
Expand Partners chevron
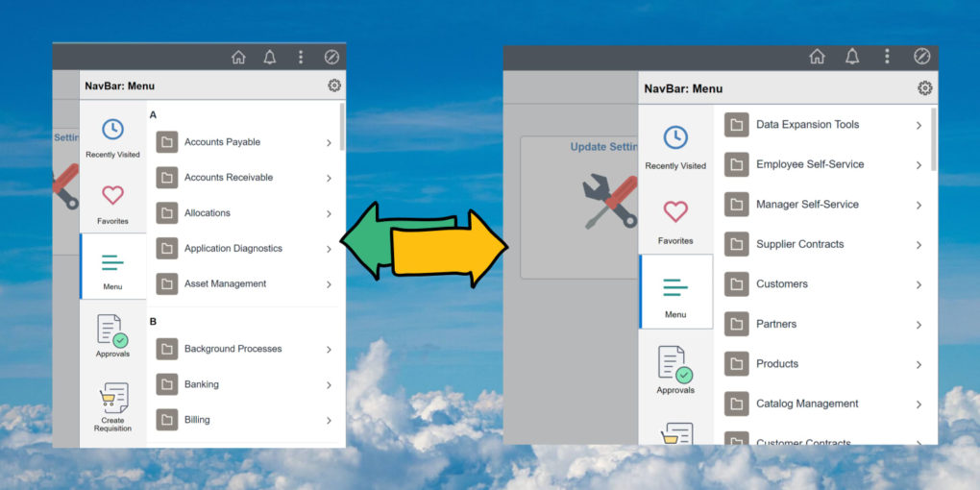[x=919, y=325]
